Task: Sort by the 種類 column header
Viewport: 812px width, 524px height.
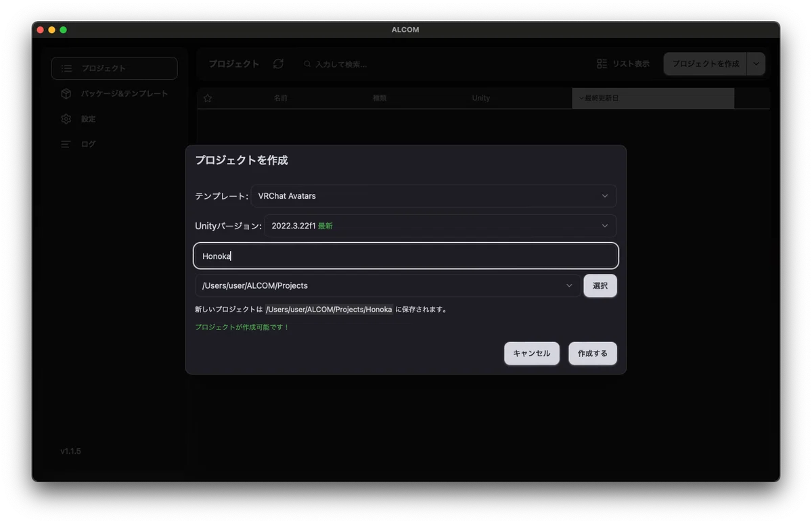Action: click(380, 98)
